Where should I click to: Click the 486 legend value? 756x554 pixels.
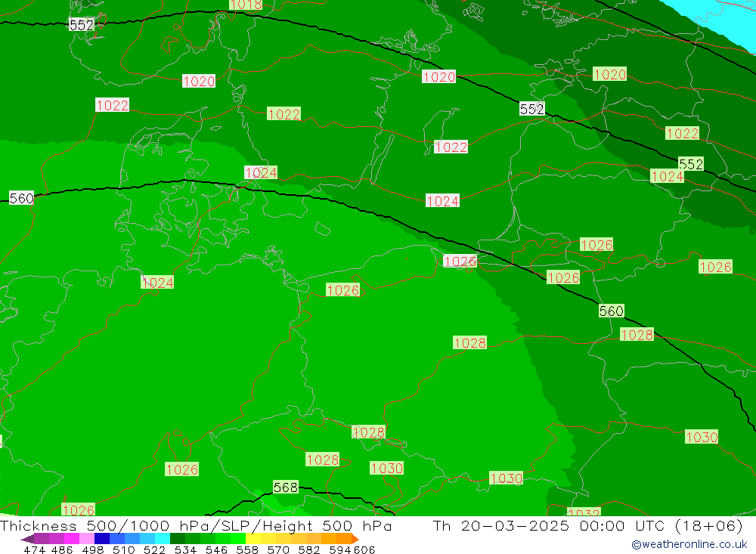coord(62,549)
